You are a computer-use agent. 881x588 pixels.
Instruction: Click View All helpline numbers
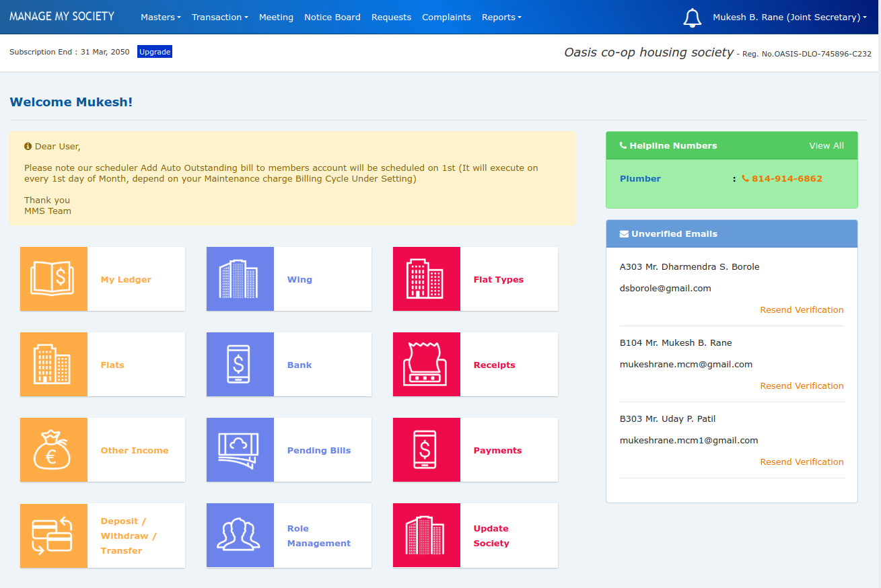pos(826,145)
